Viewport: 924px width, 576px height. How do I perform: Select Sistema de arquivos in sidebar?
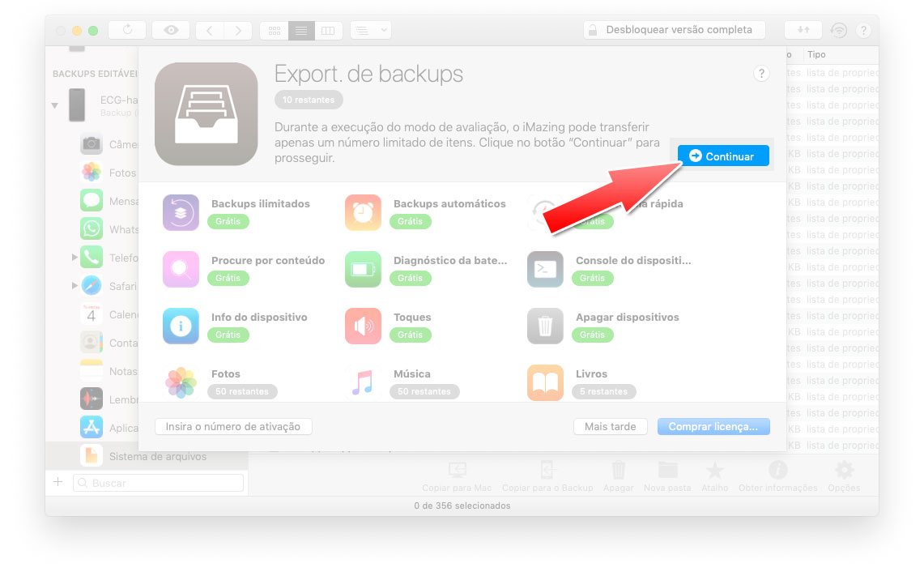147,456
